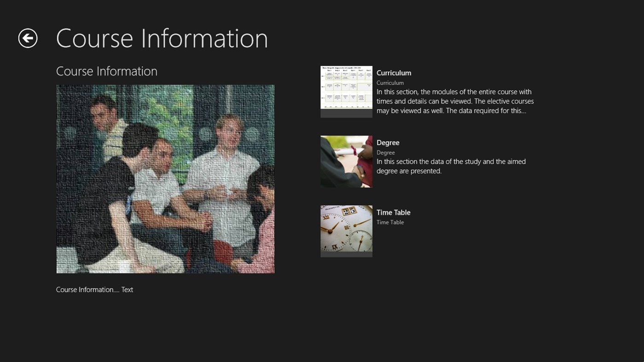Click the Degree subtitle label
Viewport: 644px width, 362px height.
[386, 152]
